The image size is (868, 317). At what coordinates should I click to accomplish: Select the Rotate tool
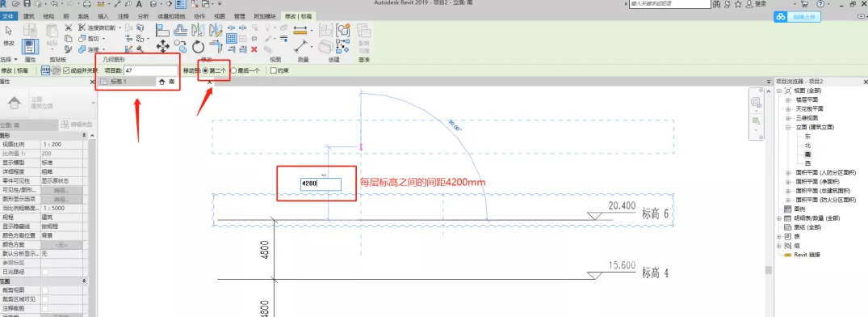coord(198,47)
